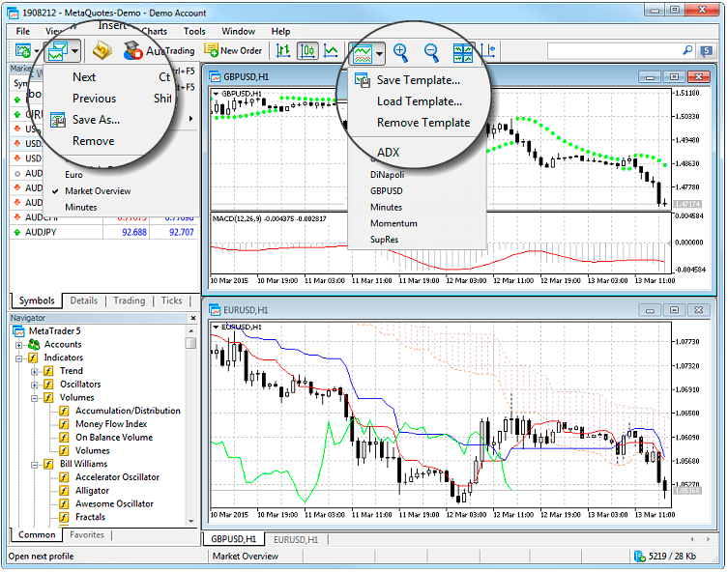This screenshot has height=572, width=728.
Task: Switch to EURUSD,H1 chart tab
Action: 296,539
